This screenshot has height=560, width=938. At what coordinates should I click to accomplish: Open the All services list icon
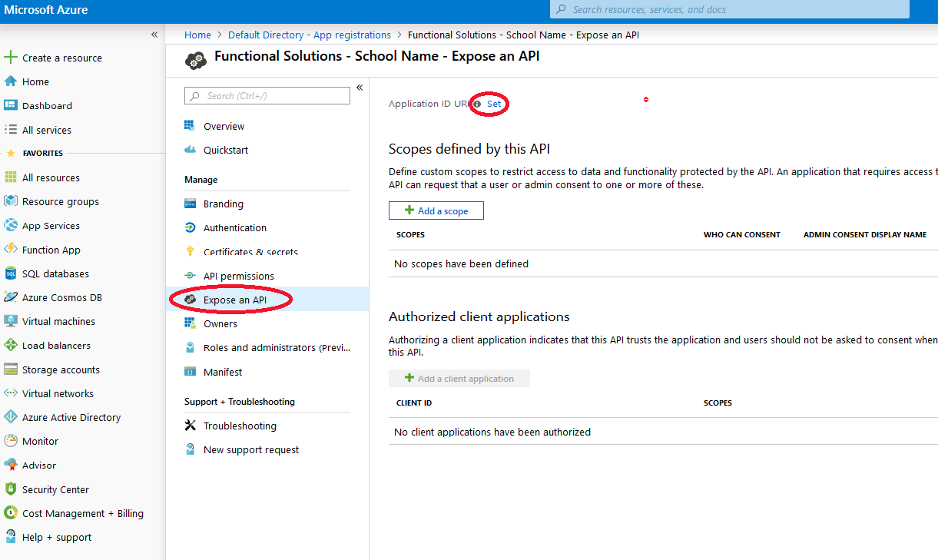11,130
